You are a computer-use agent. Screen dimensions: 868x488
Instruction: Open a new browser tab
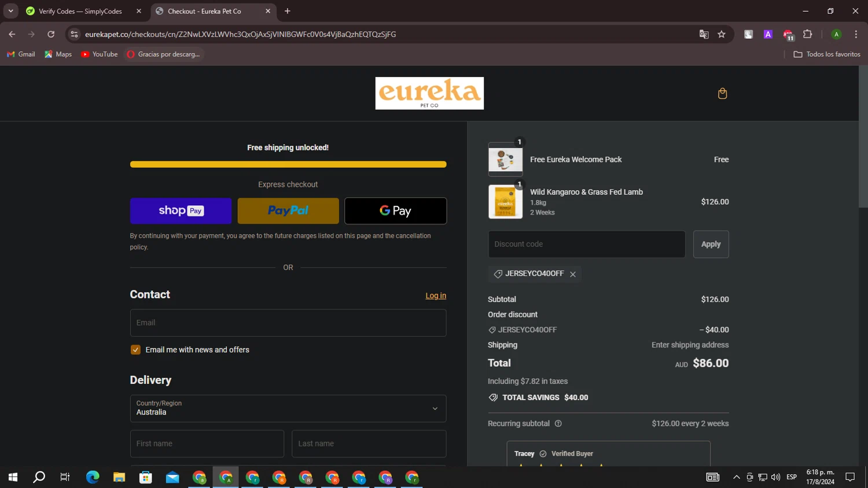(288, 11)
